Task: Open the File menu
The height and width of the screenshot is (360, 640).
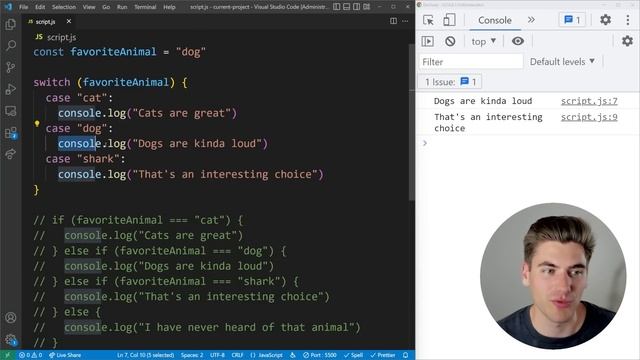Action: [x=24, y=7]
